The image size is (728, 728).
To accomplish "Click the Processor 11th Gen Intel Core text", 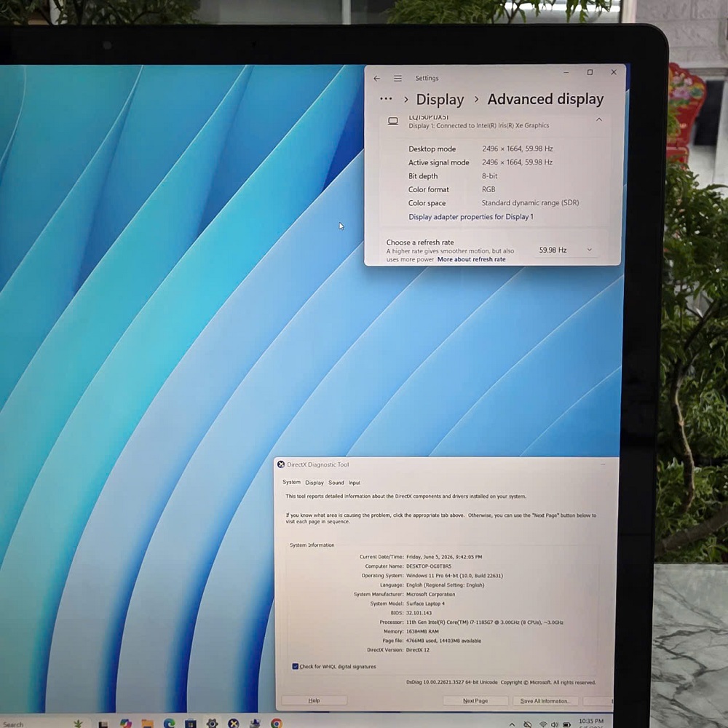I will click(x=485, y=622).
